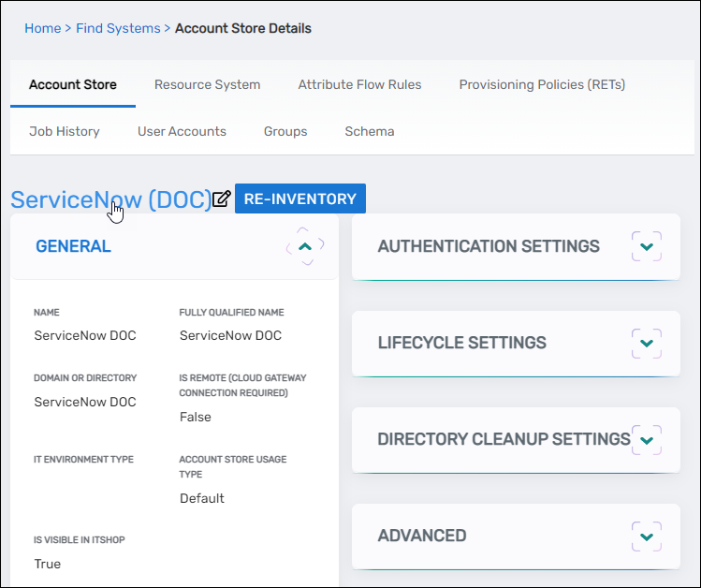Click the RE-INVENTORY button
Image resolution: width=701 pixels, height=588 pixels.
299,198
